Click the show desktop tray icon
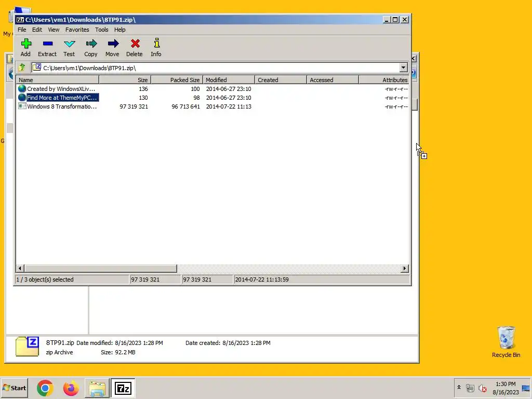 pyautogui.click(x=526, y=388)
